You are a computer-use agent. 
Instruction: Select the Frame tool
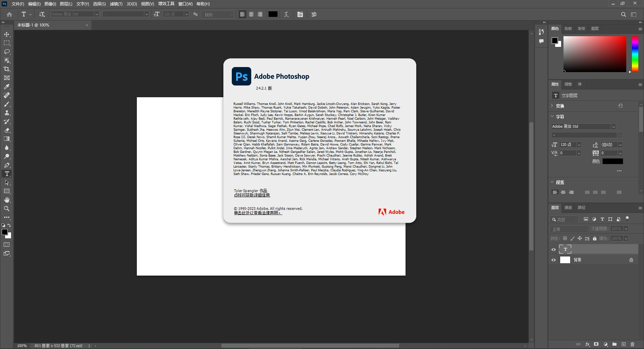click(7, 78)
